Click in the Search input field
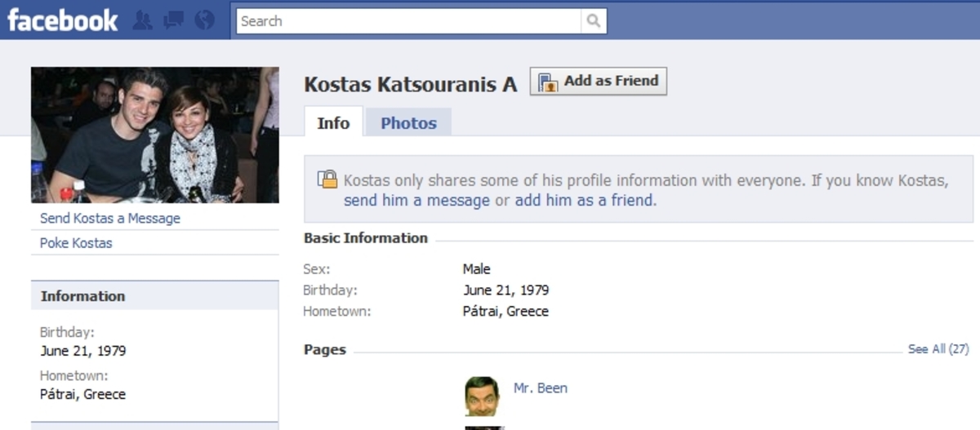This screenshot has width=980, height=430. pos(408,21)
